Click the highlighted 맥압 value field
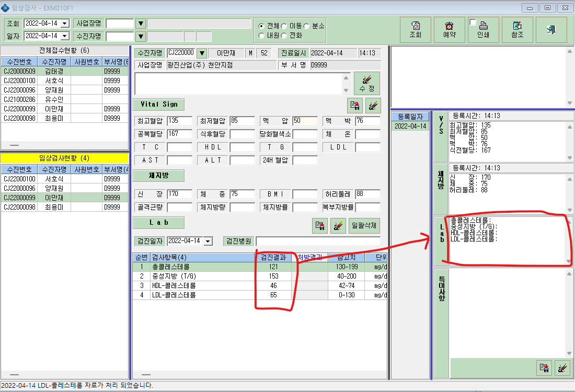 (305, 121)
